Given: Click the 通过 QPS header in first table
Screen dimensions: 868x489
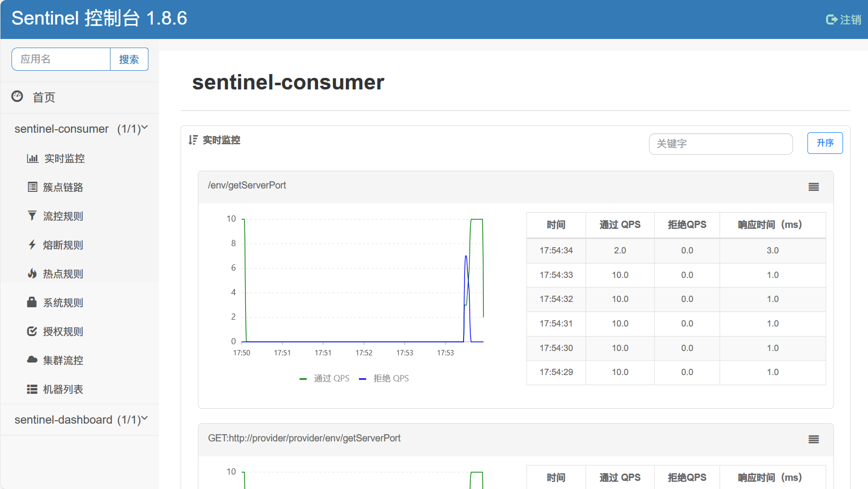Looking at the screenshot, I should click(620, 225).
